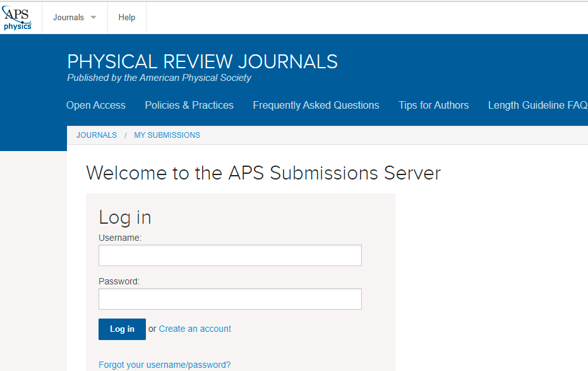This screenshot has width=588, height=371.
Task: Select Length Guideline FAQ
Action: [x=537, y=106]
